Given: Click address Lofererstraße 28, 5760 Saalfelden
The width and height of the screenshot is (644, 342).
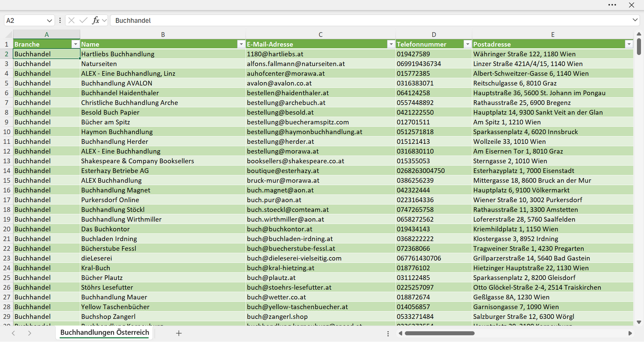Looking at the screenshot, I should pyautogui.click(x=553, y=220).
